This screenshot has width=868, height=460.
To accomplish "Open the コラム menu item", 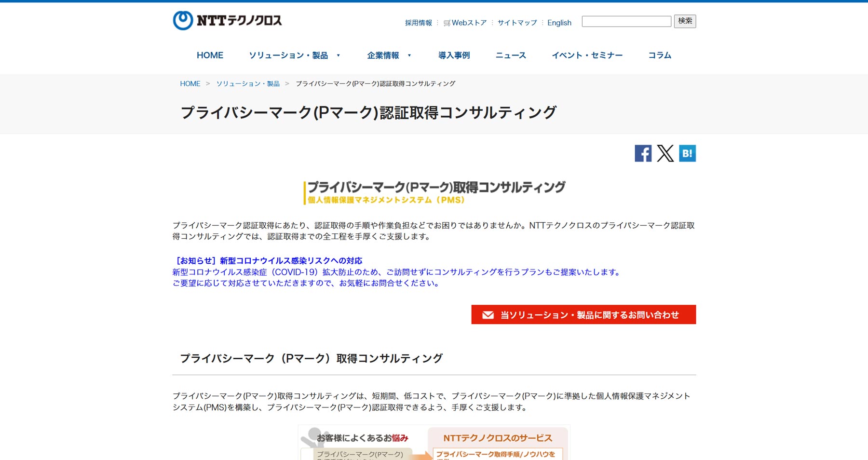I will 660,55.
